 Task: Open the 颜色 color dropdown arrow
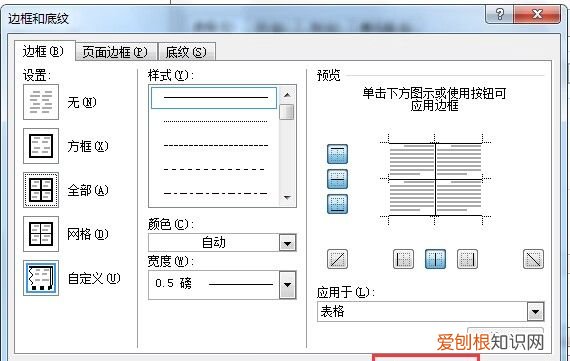pos(288,243)
